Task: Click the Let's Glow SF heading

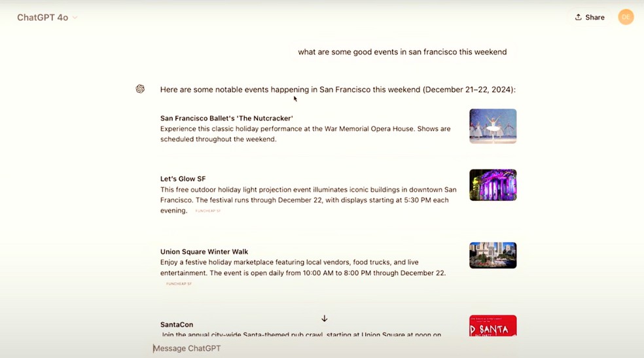Action: [183, 179]
